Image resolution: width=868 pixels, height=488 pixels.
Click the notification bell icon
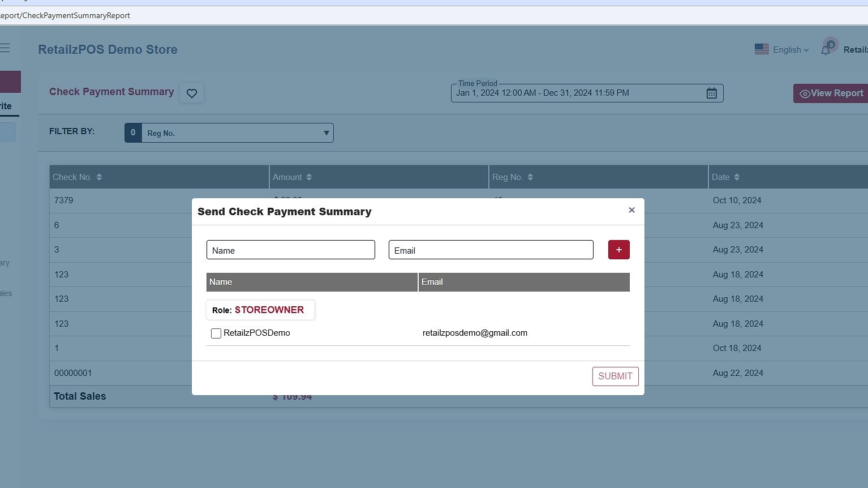point(826,50)
